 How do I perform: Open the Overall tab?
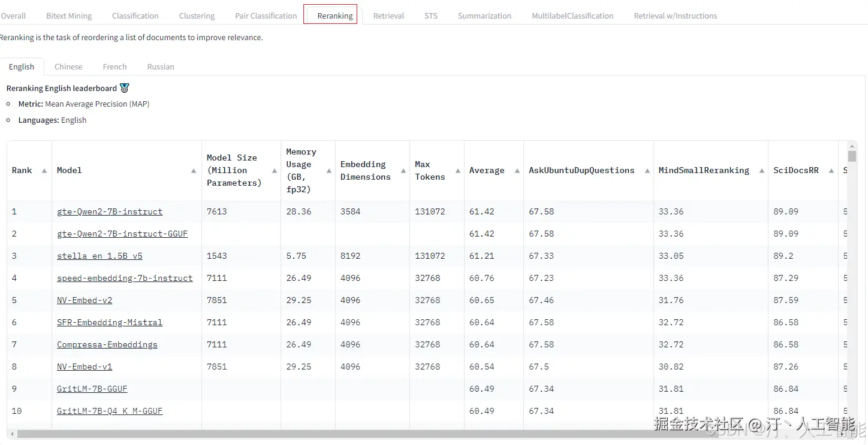(13, 16)
